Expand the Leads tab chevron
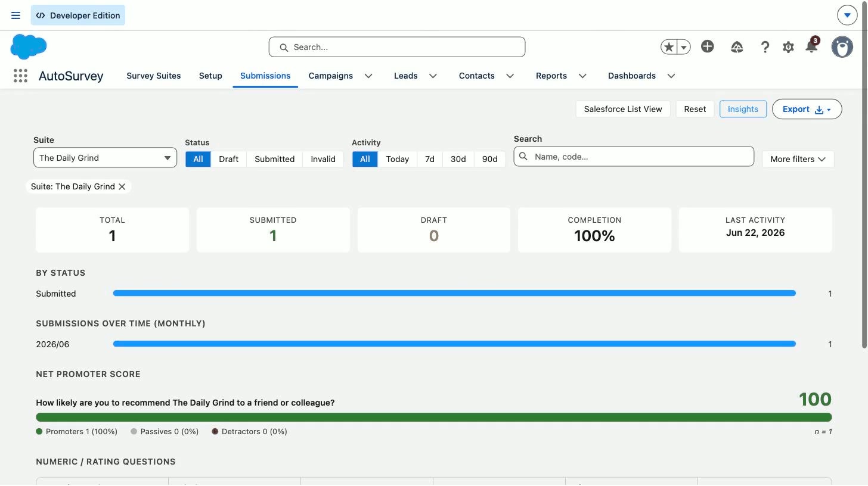868x486 pixels. pos(433,76)
